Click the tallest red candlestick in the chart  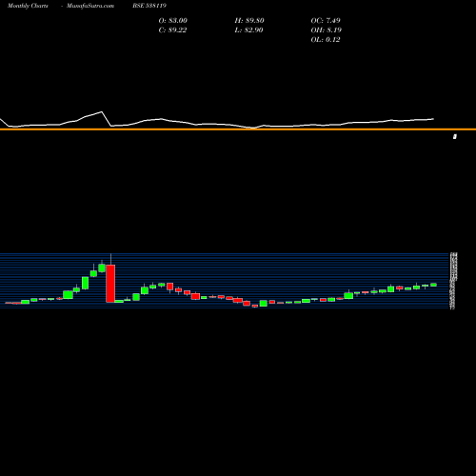pyautogui.click(x=110, y=284)
